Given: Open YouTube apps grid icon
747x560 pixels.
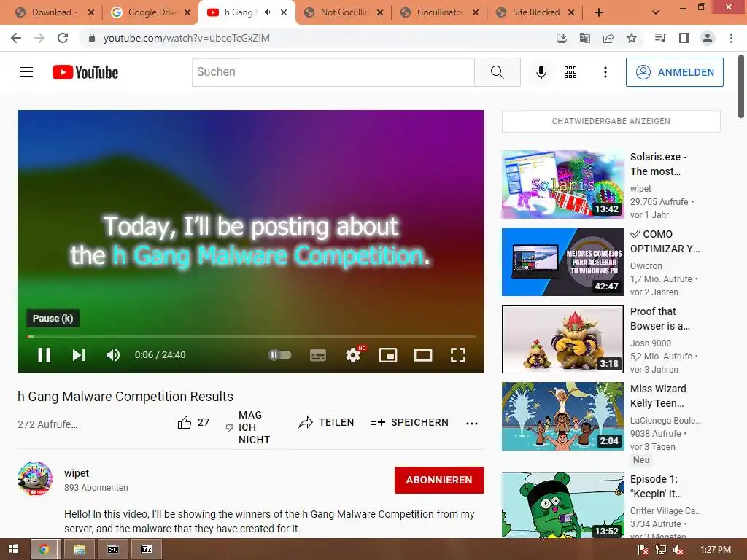Looking at the screenshot, I should [x=570, y=72].
